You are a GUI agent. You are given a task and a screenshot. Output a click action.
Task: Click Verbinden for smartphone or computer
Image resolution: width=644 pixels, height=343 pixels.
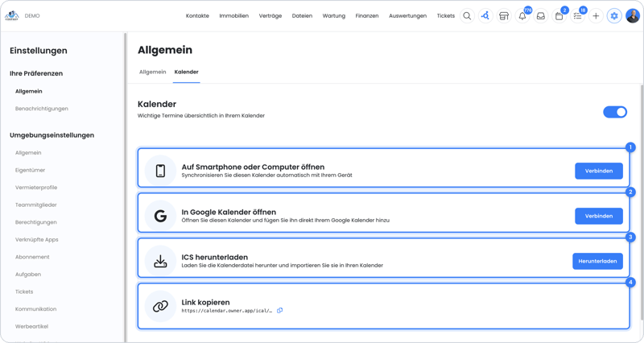tap(599, 171)
